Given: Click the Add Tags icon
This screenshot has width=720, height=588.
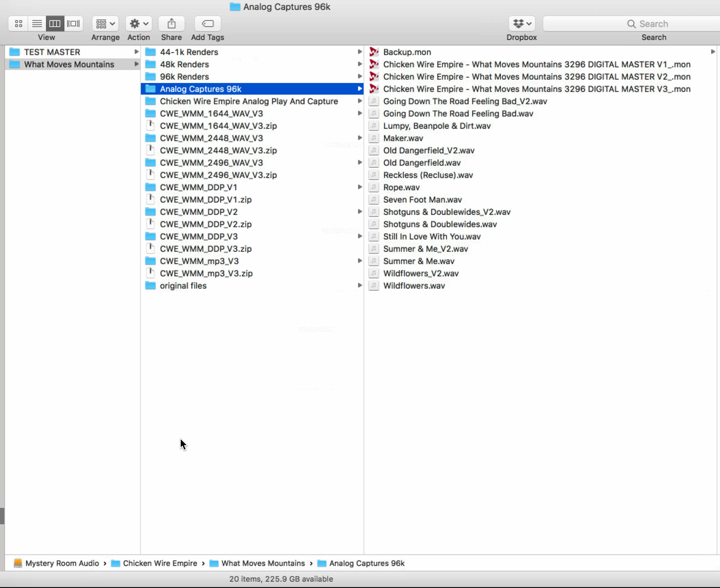Looking at the screenshot, I should coord(207,24).
